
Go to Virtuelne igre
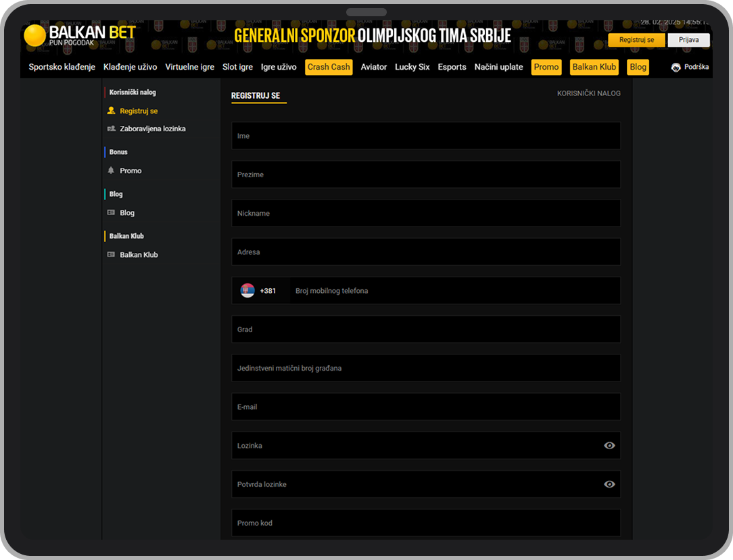tap(190, 67)
